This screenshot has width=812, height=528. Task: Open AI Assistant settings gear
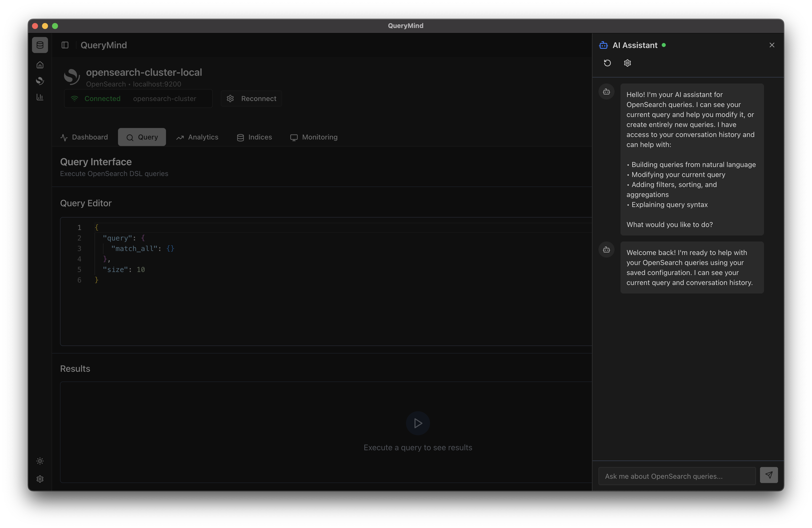[x=627, y=63]
